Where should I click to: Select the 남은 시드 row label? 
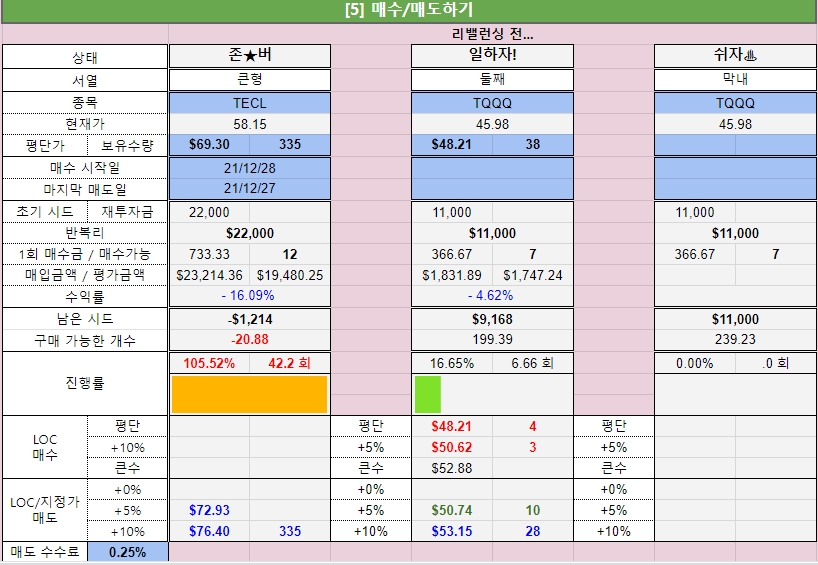pos(85,319)
